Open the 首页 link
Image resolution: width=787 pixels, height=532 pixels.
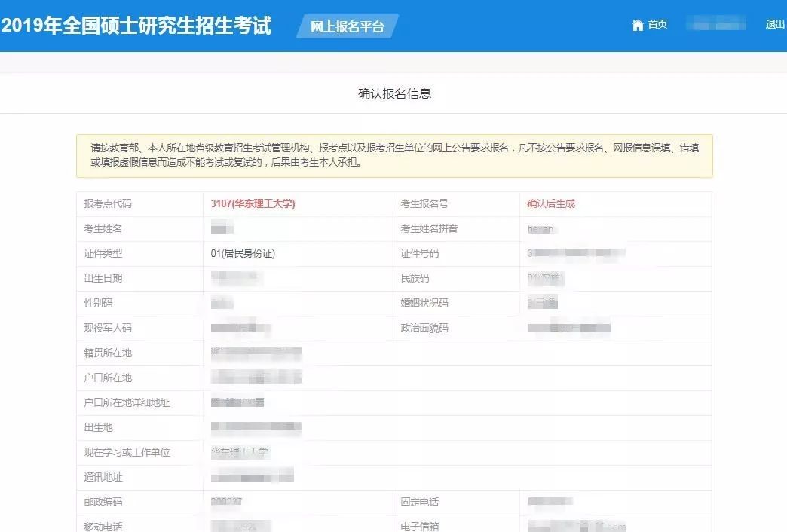click(657, 25)
